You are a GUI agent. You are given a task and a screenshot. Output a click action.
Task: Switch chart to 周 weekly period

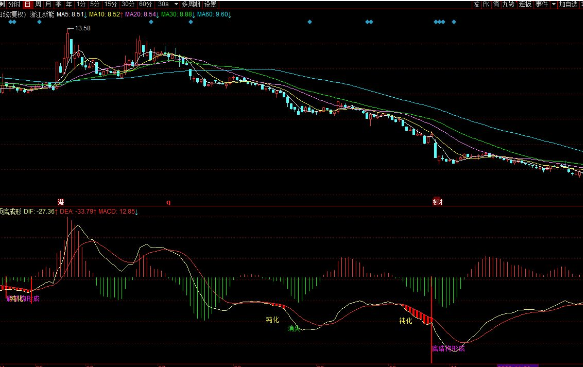[x=38, y=4]
